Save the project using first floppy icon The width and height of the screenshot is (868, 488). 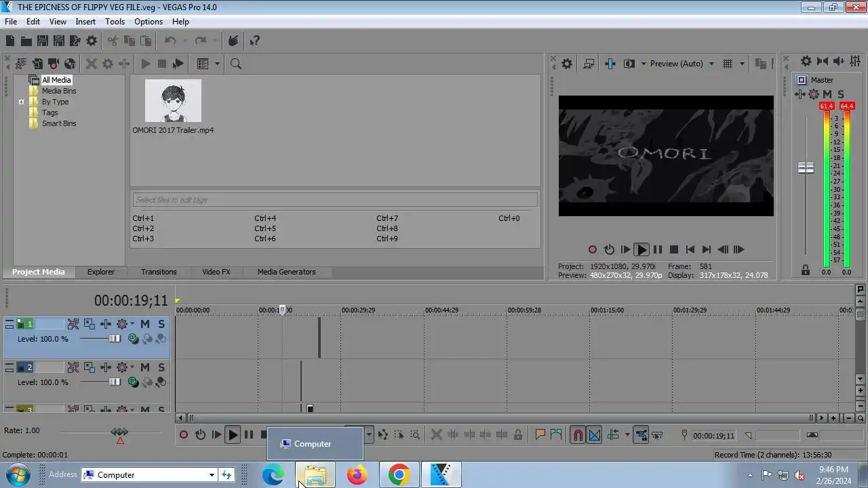[x=42, y=41]
